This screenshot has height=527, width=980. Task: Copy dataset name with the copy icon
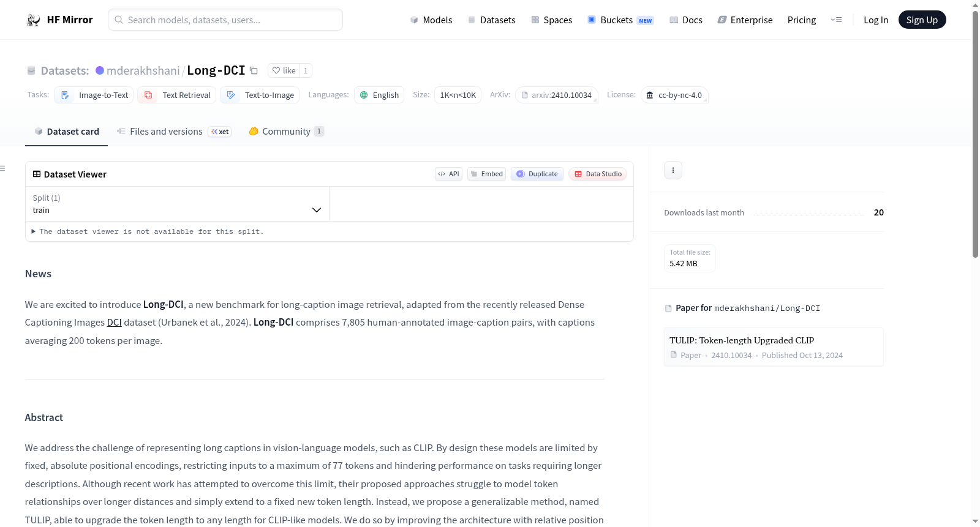254,70
